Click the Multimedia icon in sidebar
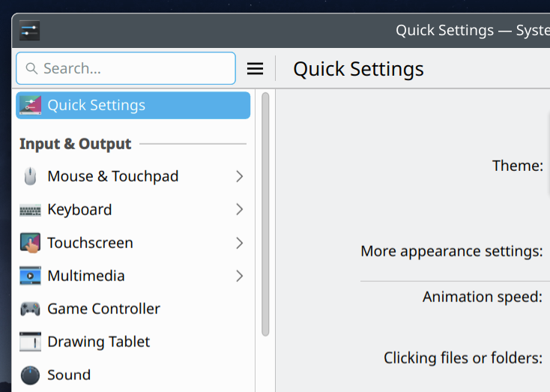Image resolution: width=550 pixels, height=392 pixels. 30,276
